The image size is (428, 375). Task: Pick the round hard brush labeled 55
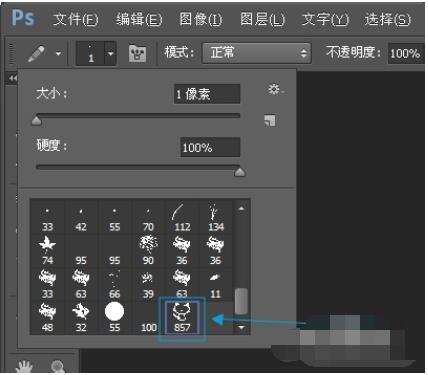114,317
